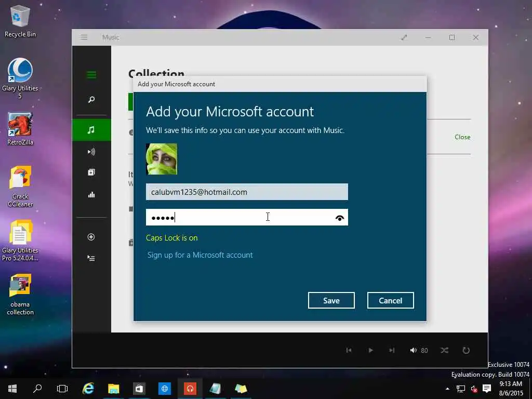532x399 pixels.
Task: Launch Internet Explorer from taskbar
Action: click(88, 389)
